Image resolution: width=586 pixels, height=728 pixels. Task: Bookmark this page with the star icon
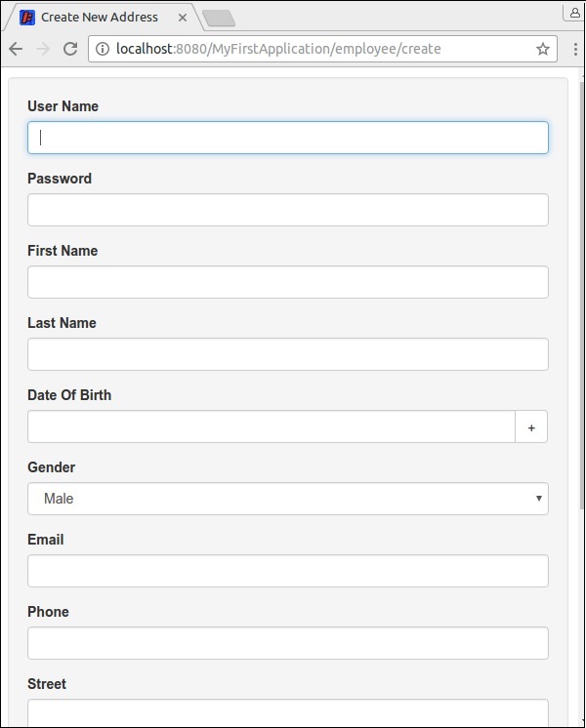point(543,49)
